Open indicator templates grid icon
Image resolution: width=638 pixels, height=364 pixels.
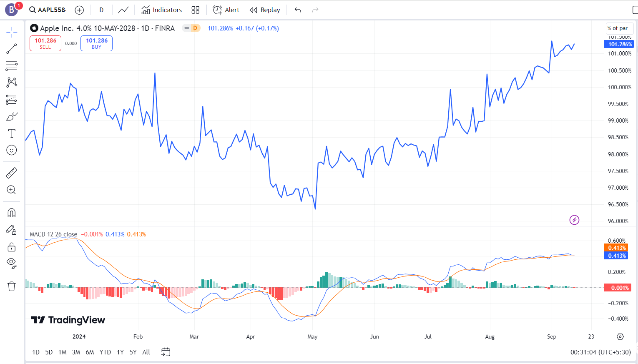pyautogui.click(x=195, y=10)
